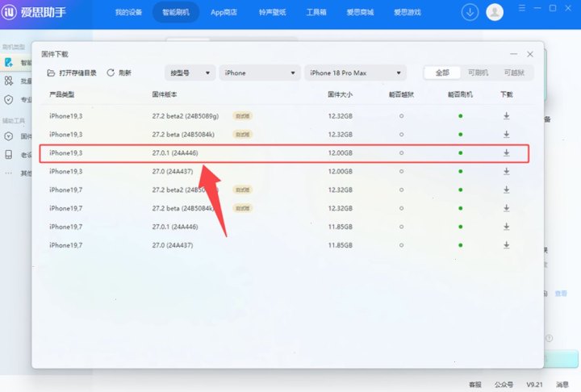The image size is (581, 392).
Task: Select the batch flash sidebar icon
Action: (9, 81)
